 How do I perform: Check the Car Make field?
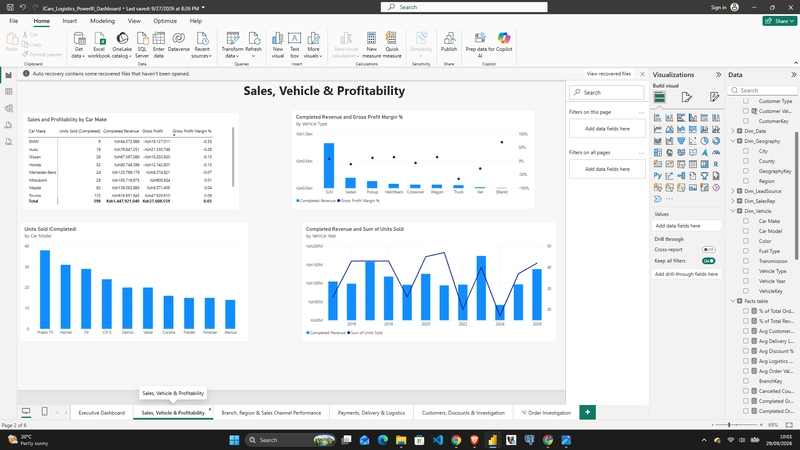[746, 221]
